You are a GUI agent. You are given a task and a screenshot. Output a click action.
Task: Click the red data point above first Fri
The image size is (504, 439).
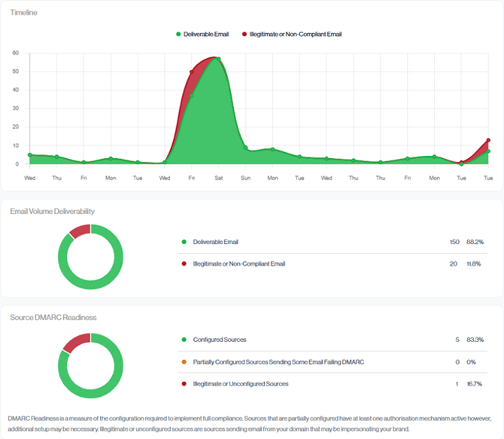(x=191, y=72)
